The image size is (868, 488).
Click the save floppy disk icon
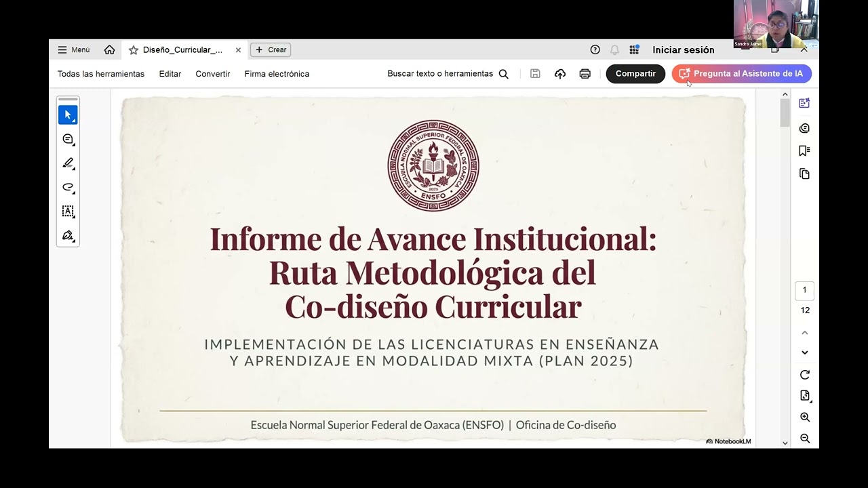535,74
